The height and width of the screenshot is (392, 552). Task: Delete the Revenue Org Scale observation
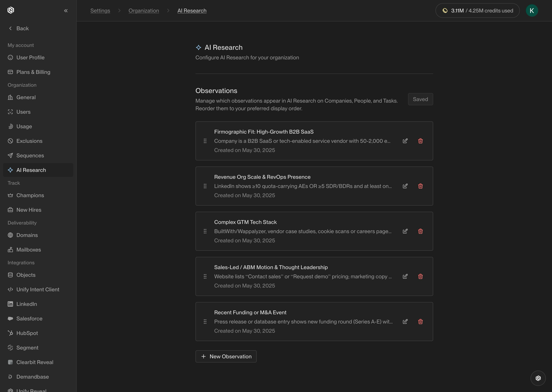(420, 186)
